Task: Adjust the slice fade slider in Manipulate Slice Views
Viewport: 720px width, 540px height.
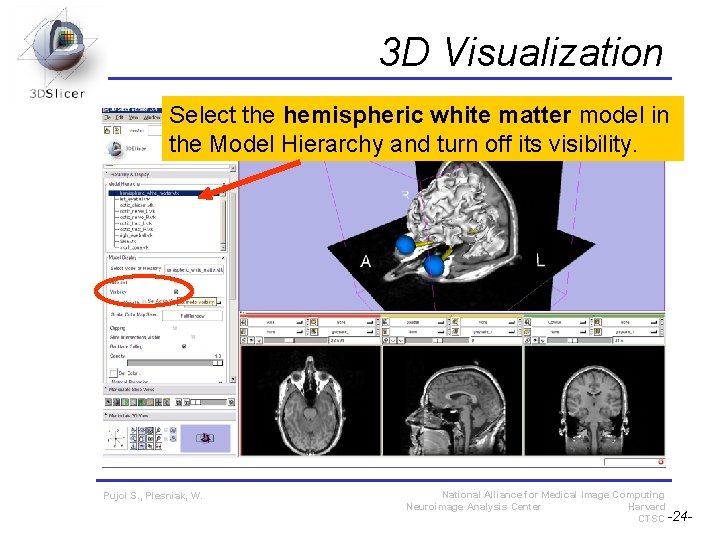Action: (209, 402)
